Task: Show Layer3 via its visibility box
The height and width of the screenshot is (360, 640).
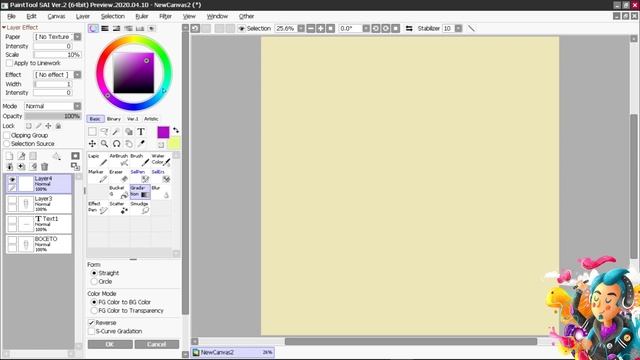Action: point(12,200)
